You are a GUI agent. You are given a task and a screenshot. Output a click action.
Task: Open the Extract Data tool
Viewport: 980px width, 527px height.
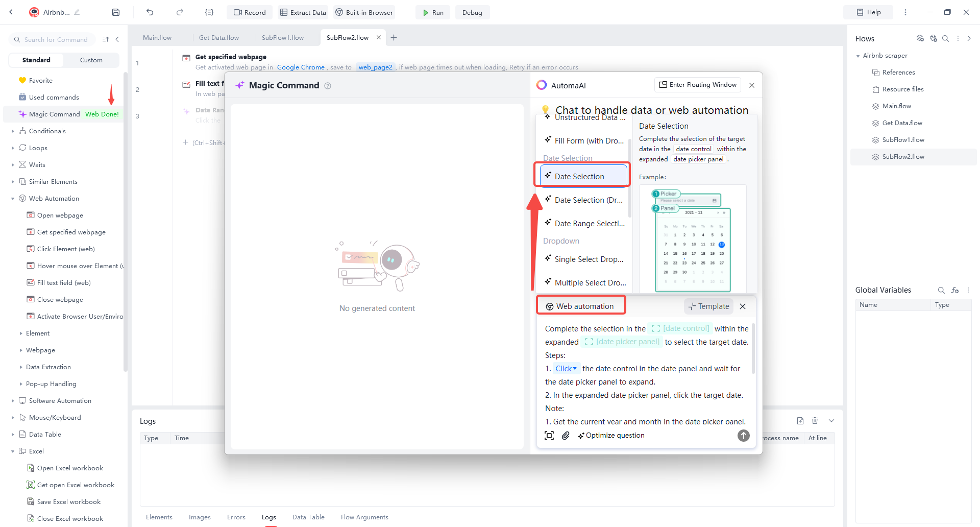point(303,12)
